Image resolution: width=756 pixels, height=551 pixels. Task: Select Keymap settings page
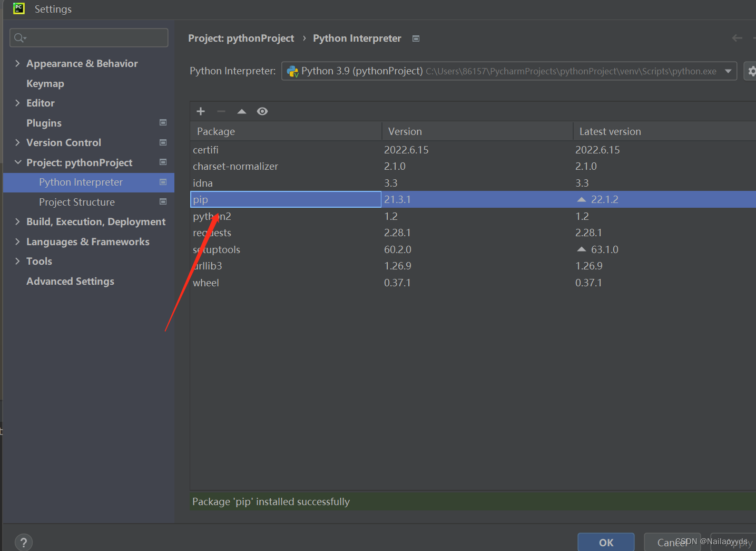(45, 83)
